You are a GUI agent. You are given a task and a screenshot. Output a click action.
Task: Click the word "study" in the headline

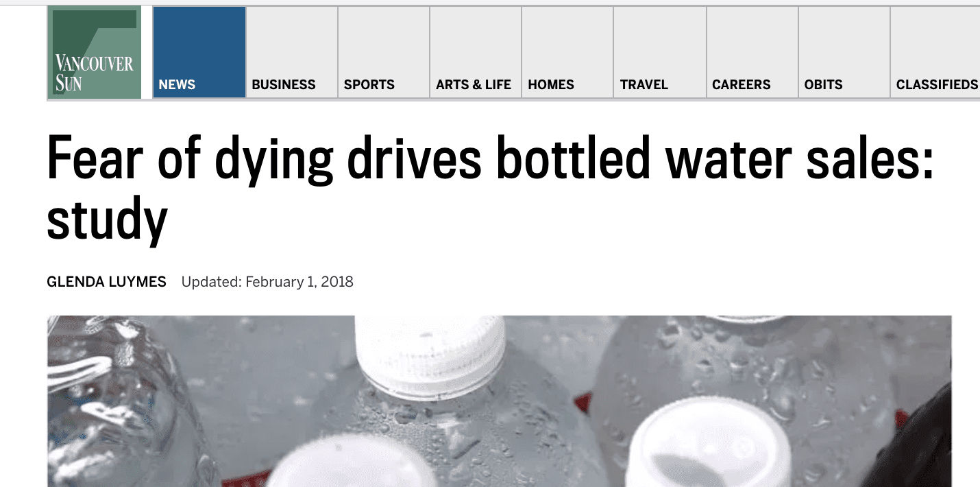107,218
